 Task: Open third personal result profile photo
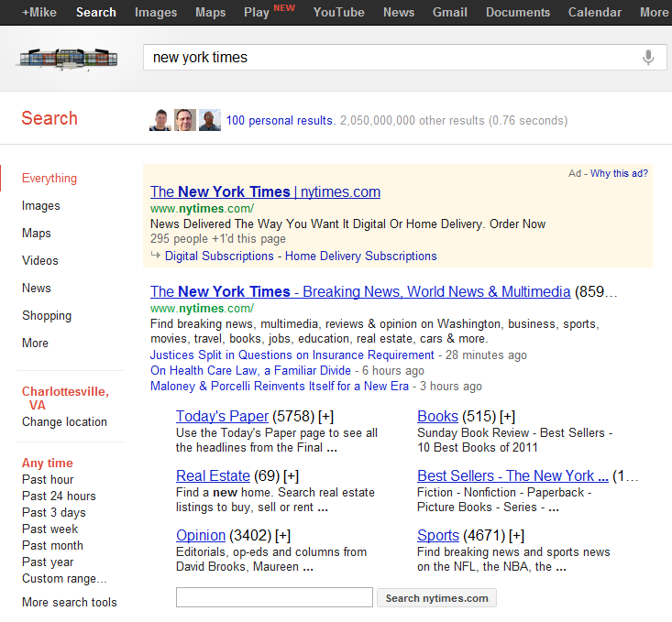210,120
